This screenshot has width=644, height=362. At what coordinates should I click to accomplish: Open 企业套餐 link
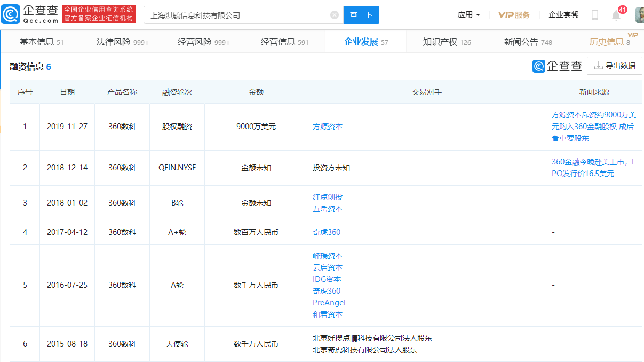pyautogui.click(x=563, y=15)
